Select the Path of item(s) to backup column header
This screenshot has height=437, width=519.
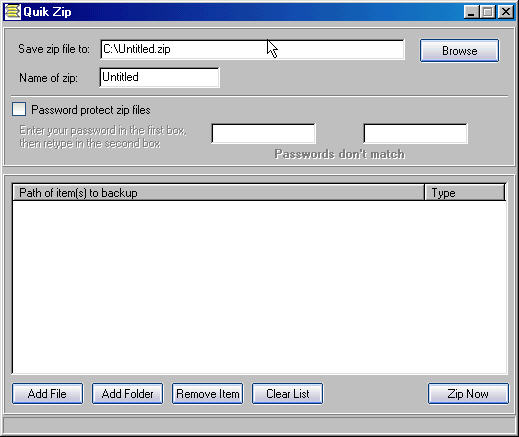(x=218, y=193)
